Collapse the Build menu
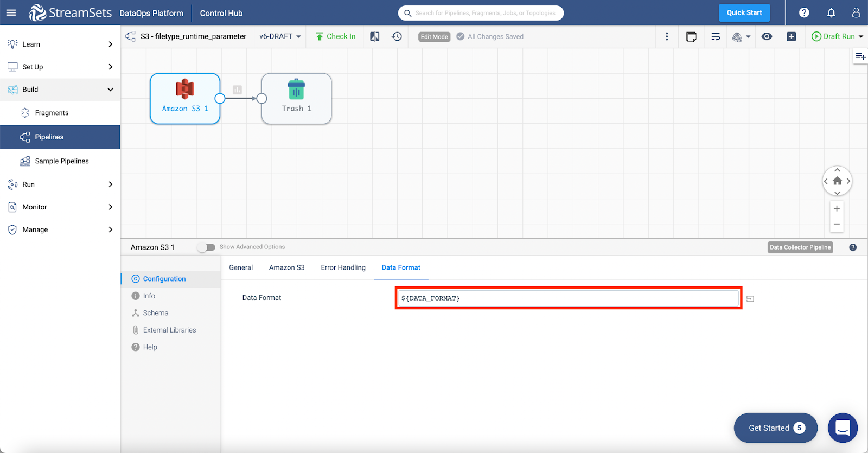 coord(60,90)
